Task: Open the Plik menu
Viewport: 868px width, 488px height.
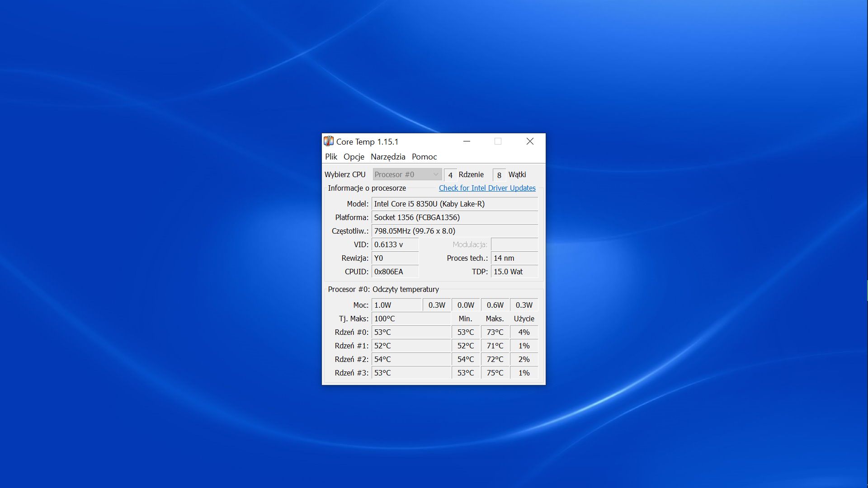Action: coord(331,157)
